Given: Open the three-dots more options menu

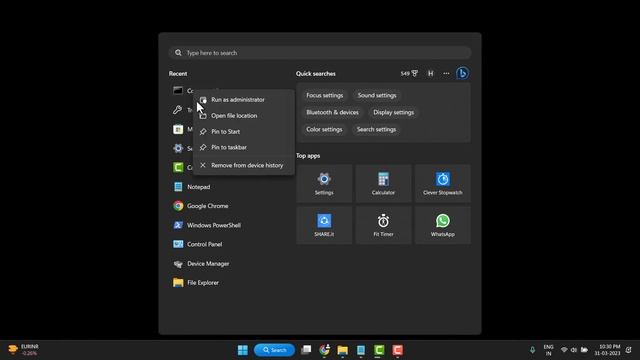Looking at the screenshot, I should click(446, 73).
